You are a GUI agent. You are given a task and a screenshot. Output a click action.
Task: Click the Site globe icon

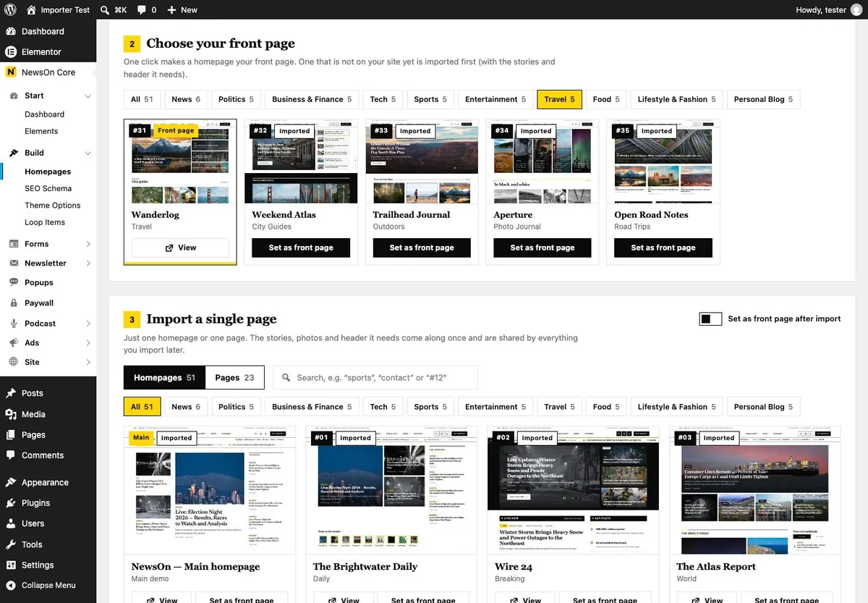(x=14, y=362)
